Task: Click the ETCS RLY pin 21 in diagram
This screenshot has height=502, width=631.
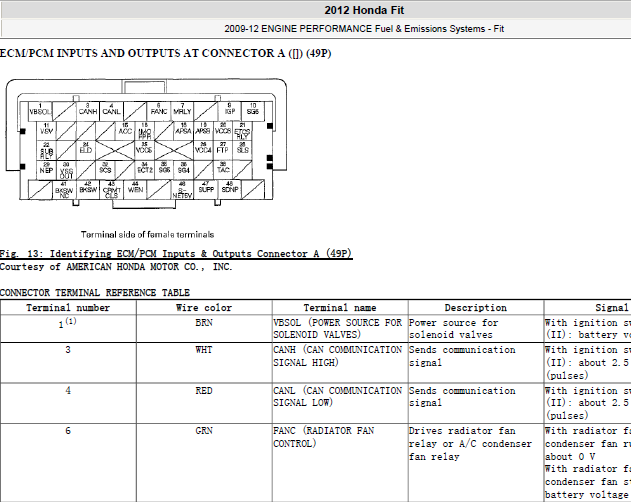Action: pyautogui.click(x=242, y=131)
